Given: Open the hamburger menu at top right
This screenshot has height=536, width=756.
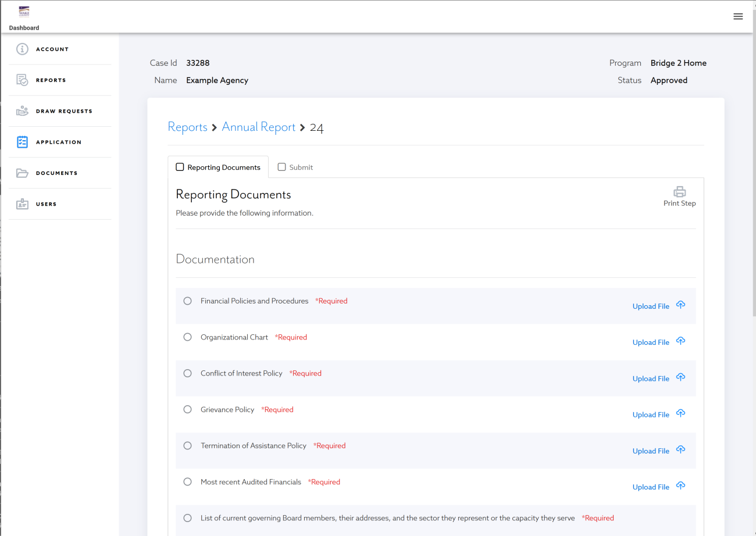Looking at the screenshot, I should click(738, 16).
